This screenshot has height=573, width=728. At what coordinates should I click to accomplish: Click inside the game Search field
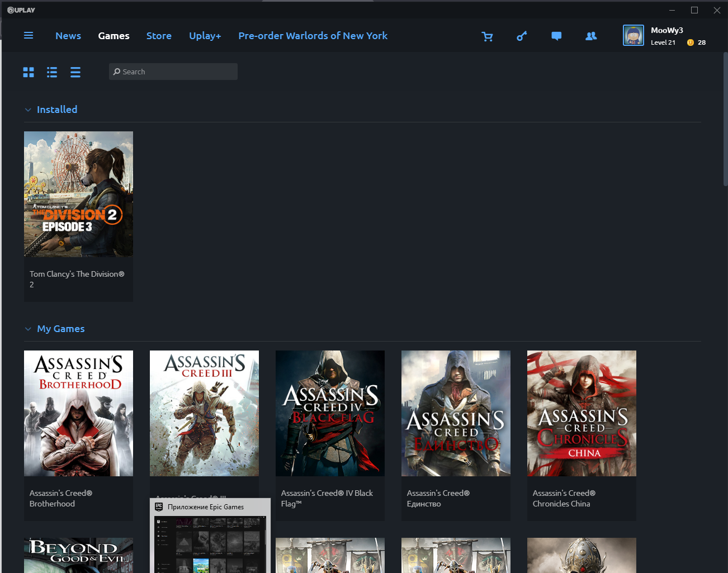[x=173, y=72]
